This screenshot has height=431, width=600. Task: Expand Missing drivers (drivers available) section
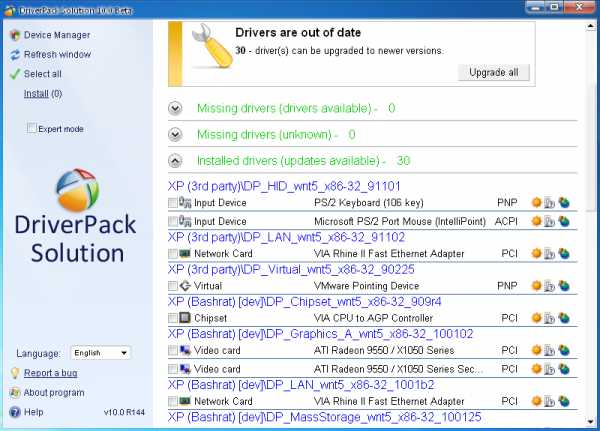click(x=175, y=108)
